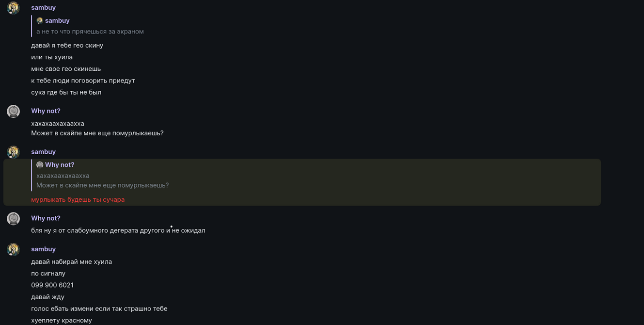The image size is (644, 325).
Task: Jump to quoted message 'а не то что прячешься за экраном'
Action: point(90,32)
